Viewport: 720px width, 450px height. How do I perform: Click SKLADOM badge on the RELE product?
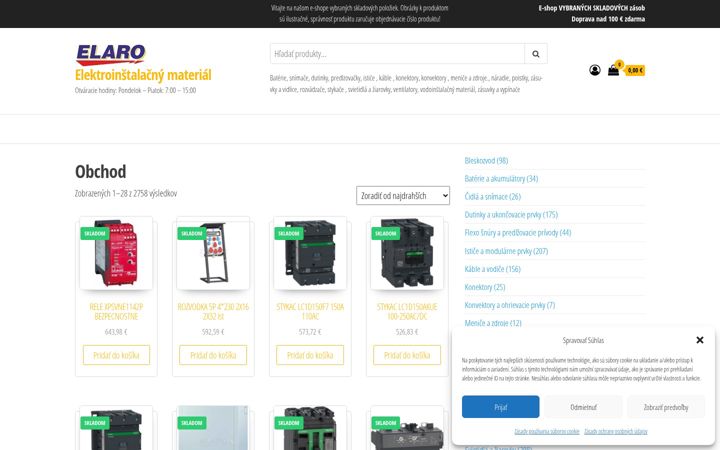pyautogui.click(x=95, y=233)
